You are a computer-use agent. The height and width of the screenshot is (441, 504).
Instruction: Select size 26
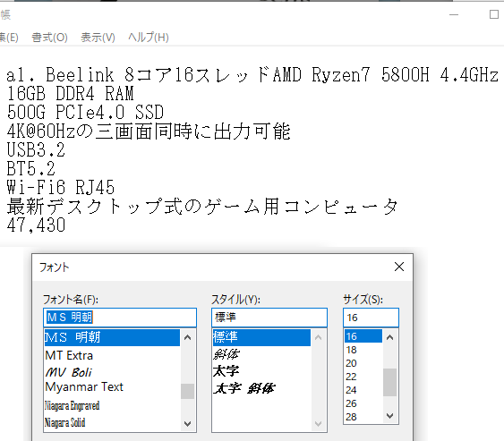coord(363,403)
